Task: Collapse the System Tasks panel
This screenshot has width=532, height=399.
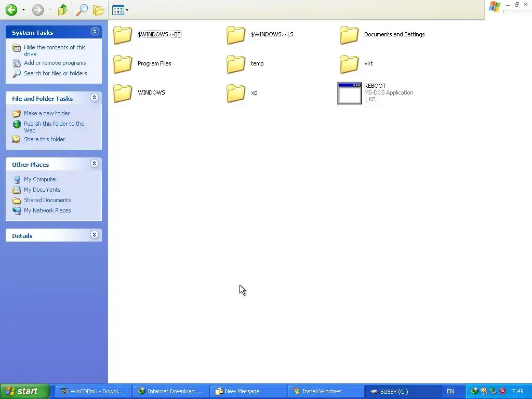Action: (x=95, y=32)
